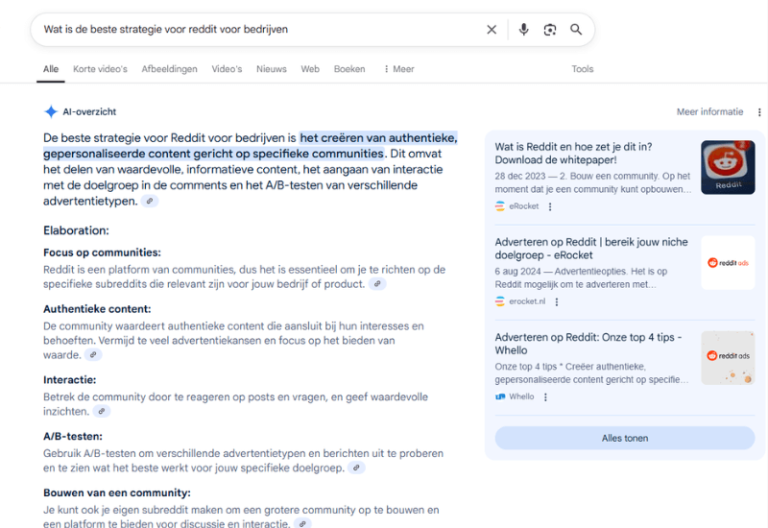The image size is (768, 528).
Task: Open three-dot options beside erocket.nl source
Action: coord(556,302)
